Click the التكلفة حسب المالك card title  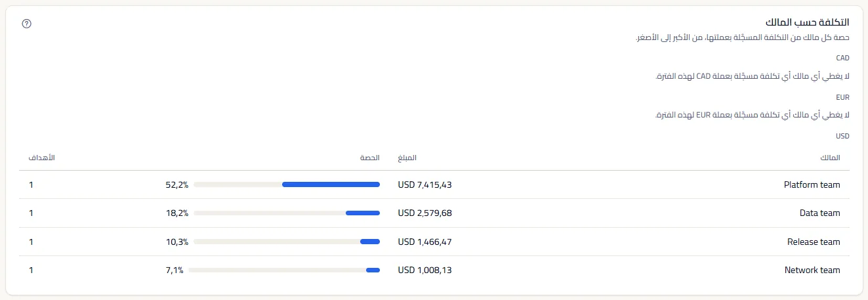click(812, 22)
